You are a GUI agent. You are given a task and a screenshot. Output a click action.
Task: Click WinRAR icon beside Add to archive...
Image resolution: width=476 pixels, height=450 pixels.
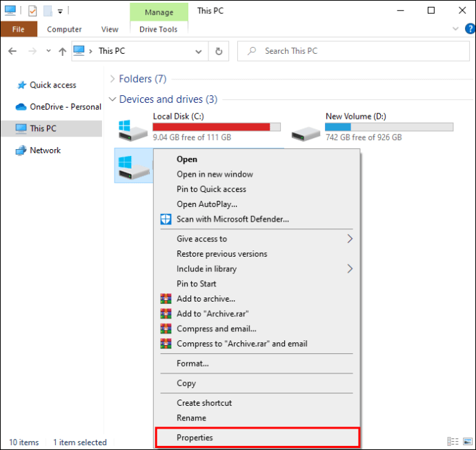click(x=166, y=299)
